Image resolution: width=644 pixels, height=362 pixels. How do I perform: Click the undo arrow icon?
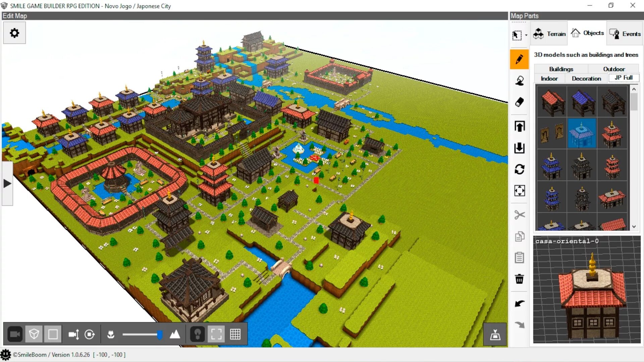519,303
